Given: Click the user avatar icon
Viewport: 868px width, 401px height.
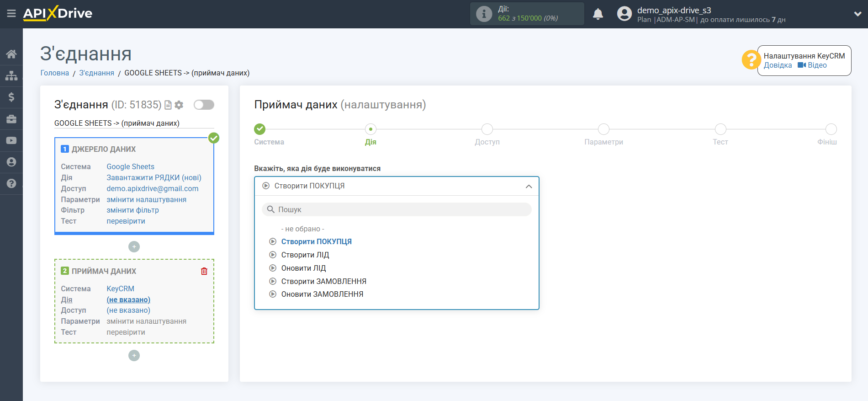Looking at the screenshot, I should click(x=624, y=14).
